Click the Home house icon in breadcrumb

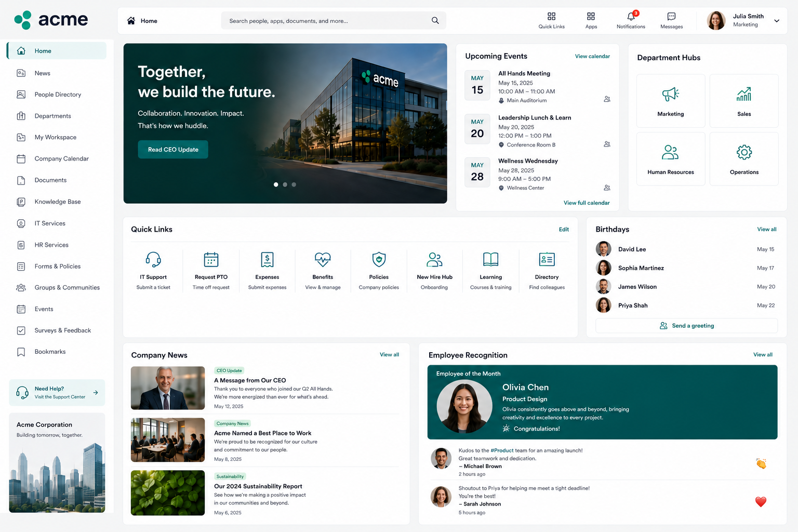tap(131, 21)
